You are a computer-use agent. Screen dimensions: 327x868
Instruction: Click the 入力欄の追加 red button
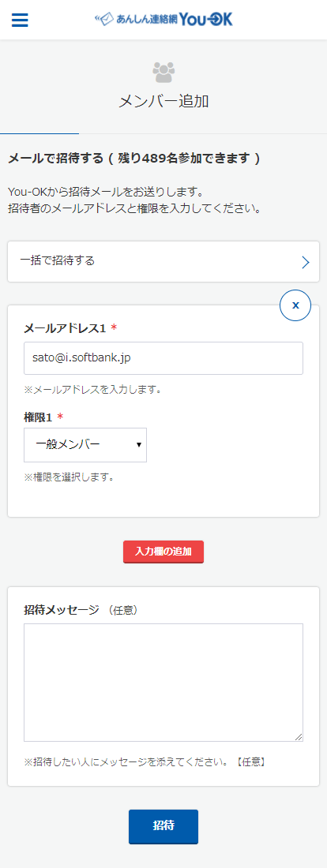[x=163, y=552]
